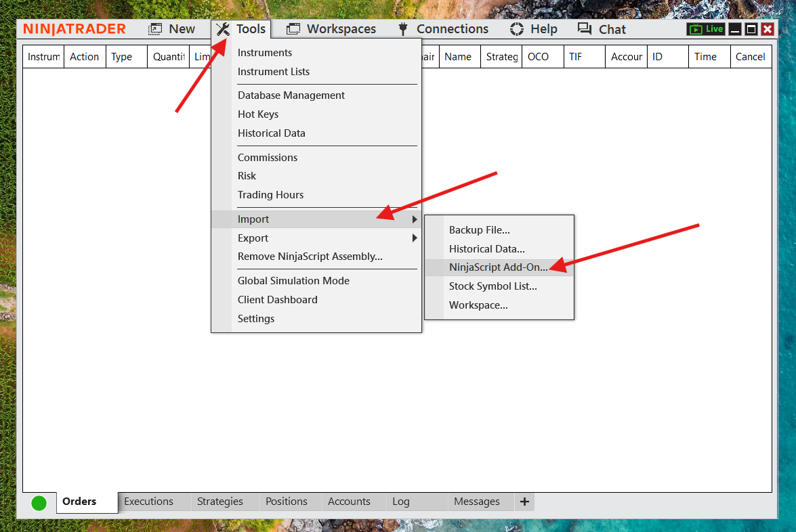Viewport: 796px width, 532px height.
Task: Click the New window icon
Action: tap(155, 29)
